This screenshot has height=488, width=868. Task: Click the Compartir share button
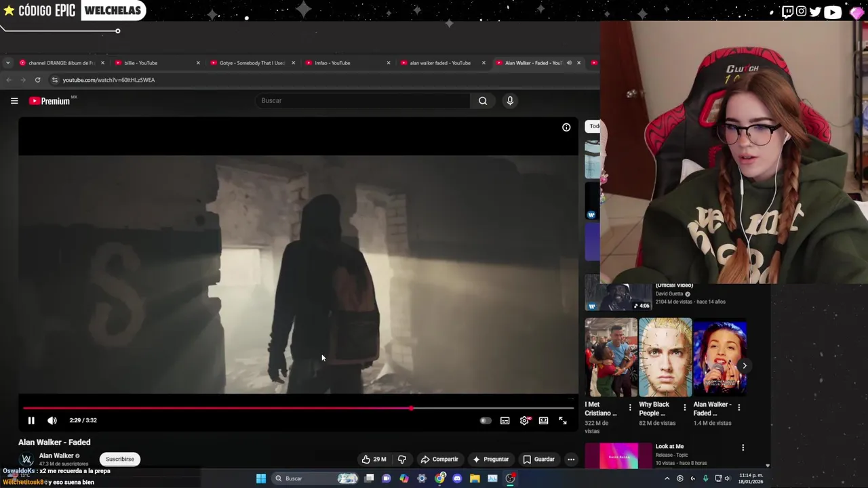click(x=439, y=460)
